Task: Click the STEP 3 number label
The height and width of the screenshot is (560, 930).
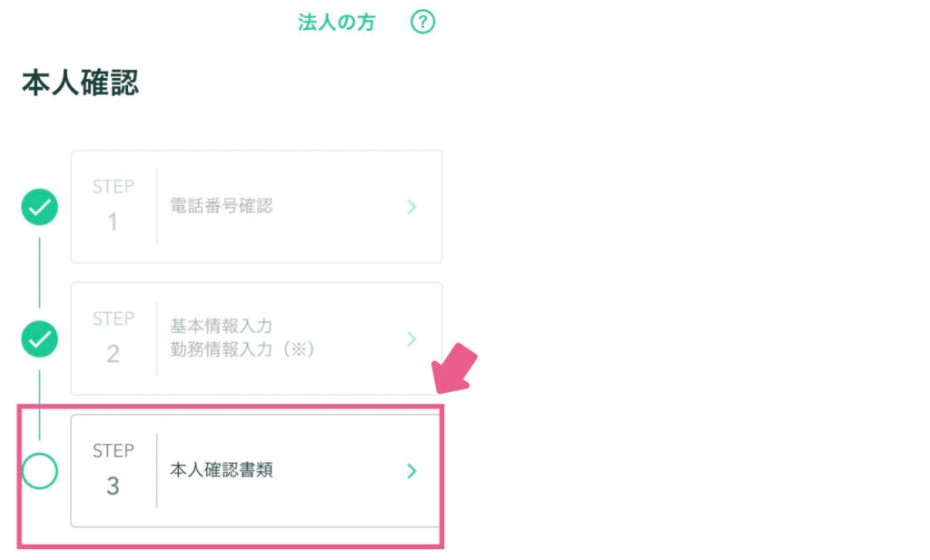Action: coord(113,469)
